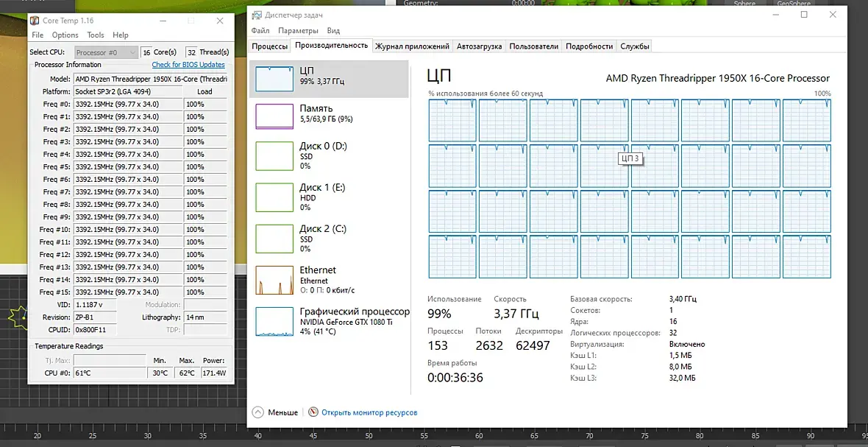This screenshot has height=447, width=868.
Task: Click the Потоки value 2632
Action: (x=489, y=345)
